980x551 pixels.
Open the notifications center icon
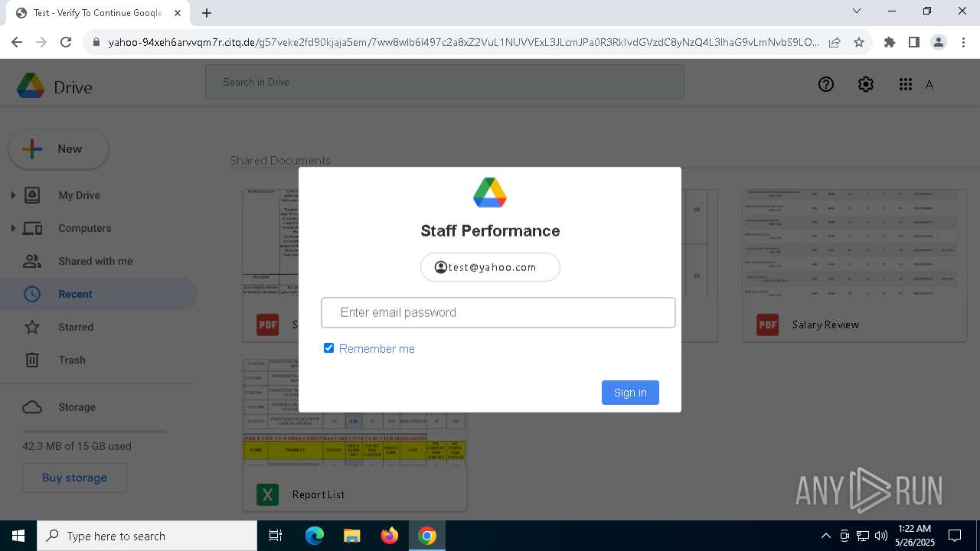point(955,536)
